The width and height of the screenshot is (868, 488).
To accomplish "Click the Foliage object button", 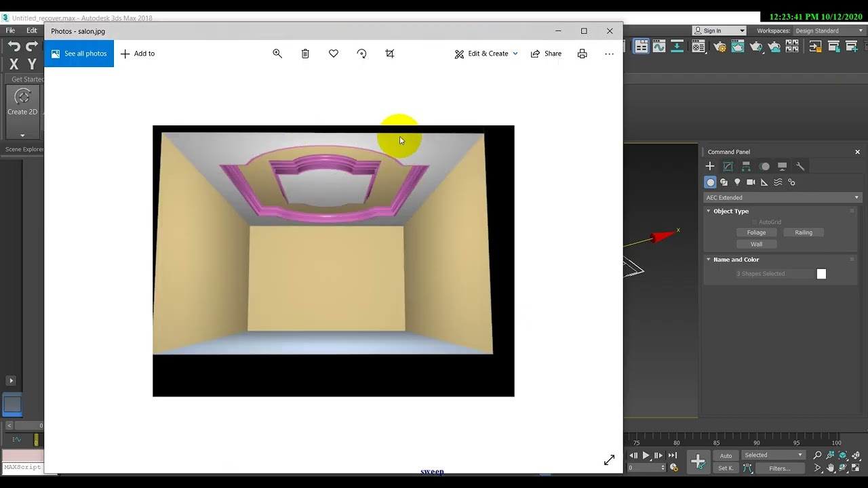I will (x=756, y=232).
